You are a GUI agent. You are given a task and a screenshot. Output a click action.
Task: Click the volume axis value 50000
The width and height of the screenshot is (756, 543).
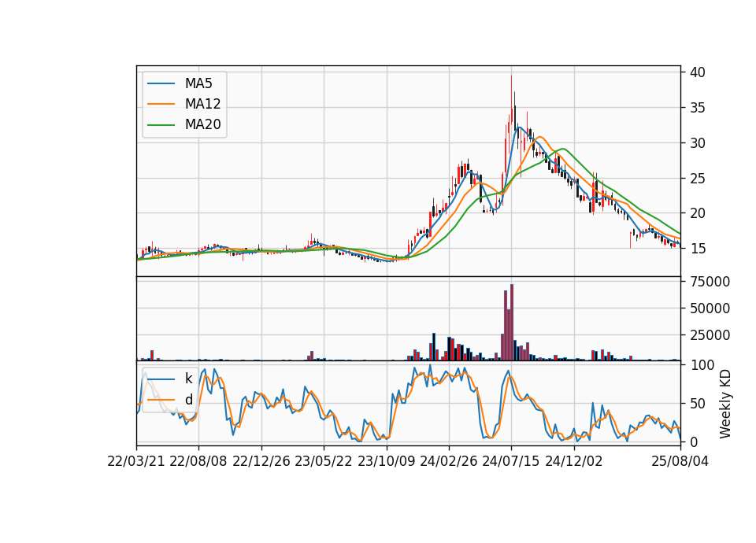click(710, 308)
